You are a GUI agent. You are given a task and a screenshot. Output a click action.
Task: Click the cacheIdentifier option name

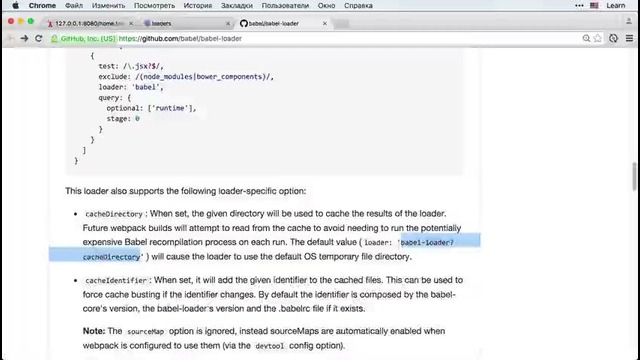116,280
